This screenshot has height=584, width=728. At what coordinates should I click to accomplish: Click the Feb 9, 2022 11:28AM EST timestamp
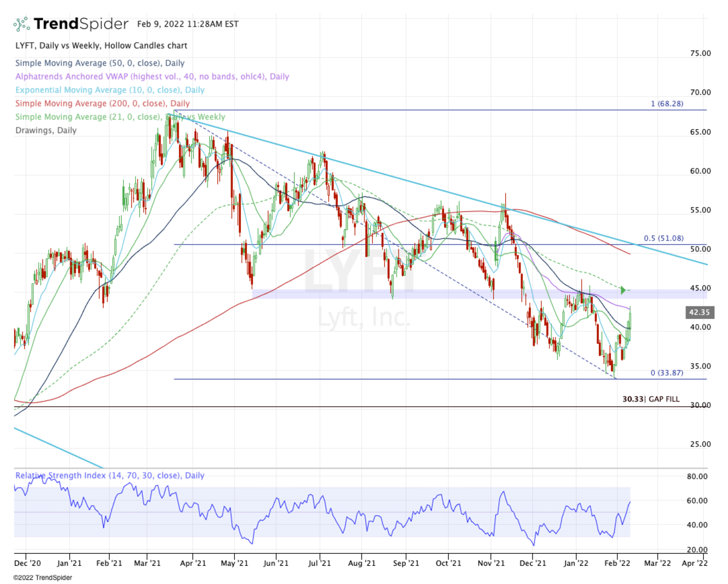click(188, 24)
